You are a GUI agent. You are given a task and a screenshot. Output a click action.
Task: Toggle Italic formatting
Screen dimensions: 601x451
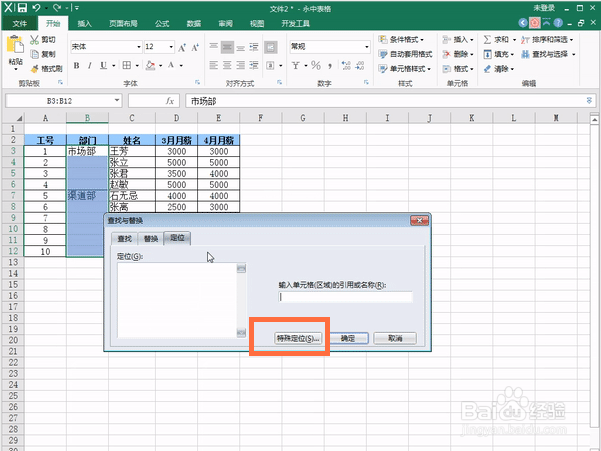89,66
